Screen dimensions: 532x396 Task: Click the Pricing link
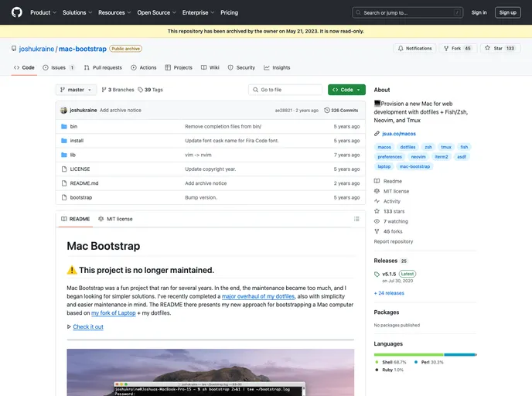[x=230, y=12]
